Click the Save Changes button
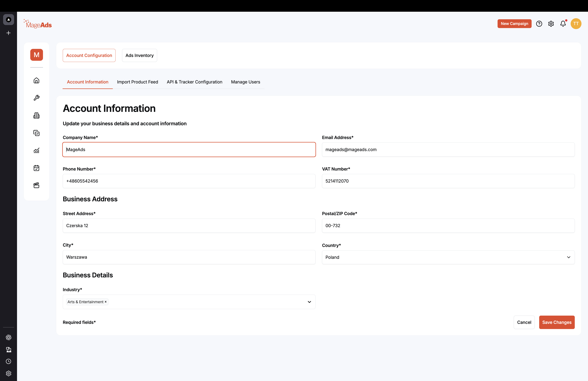The width and height of the screenshot is (588, 381). 557,322
